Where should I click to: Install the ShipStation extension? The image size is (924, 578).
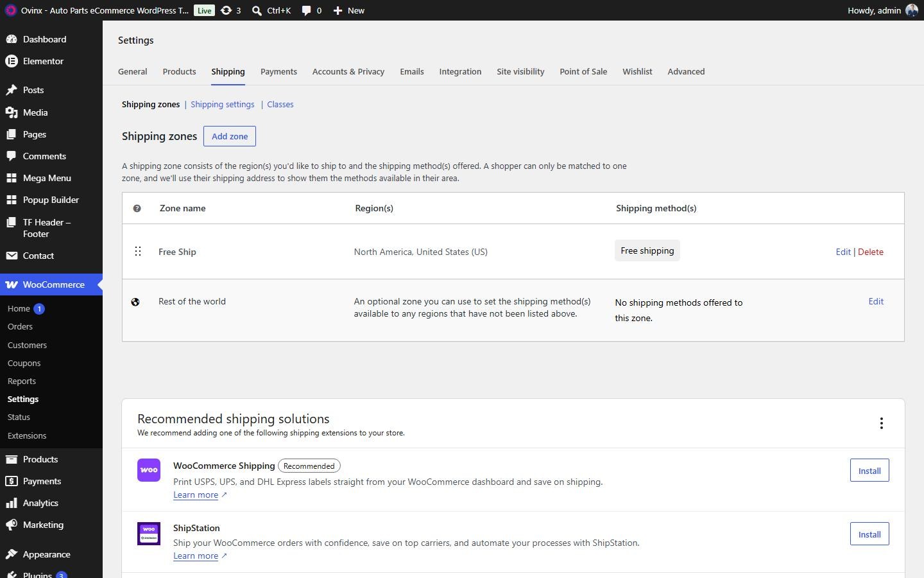tap(869, 534)
